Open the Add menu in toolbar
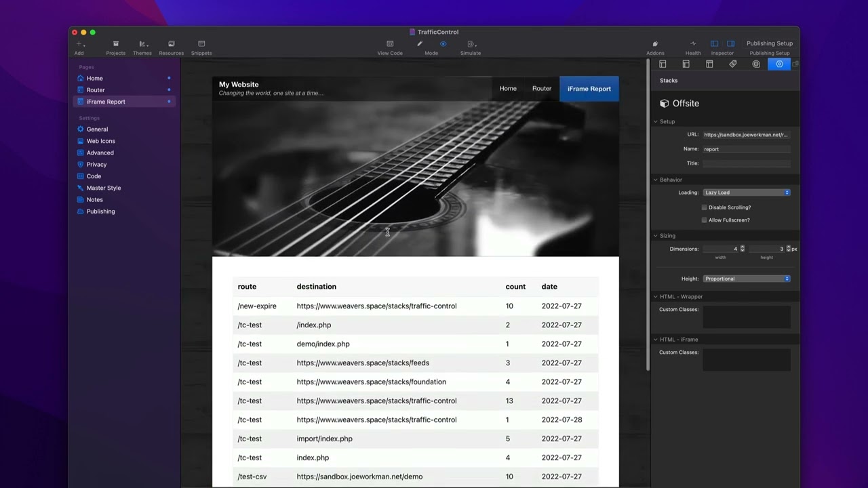This screenshot has height=488, width=868. point(79,47)
